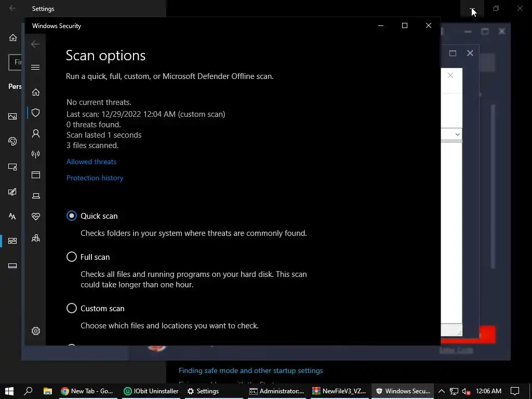Open App & browser control icon
The width and height of the screenshot is (532, 399).
[36, 175]
